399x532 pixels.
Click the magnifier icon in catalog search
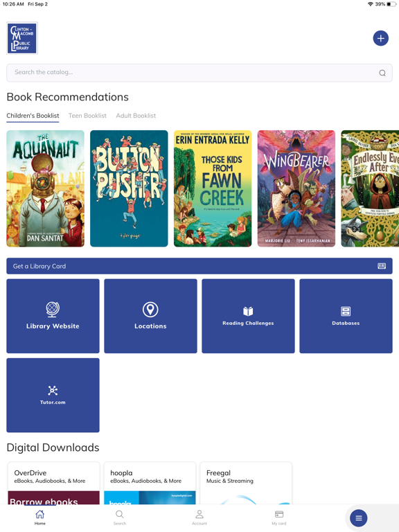click(x=382, y=73)
